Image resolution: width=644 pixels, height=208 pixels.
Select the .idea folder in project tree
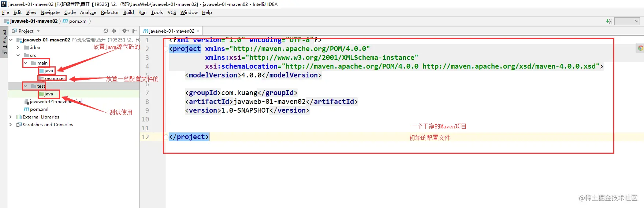32,48
